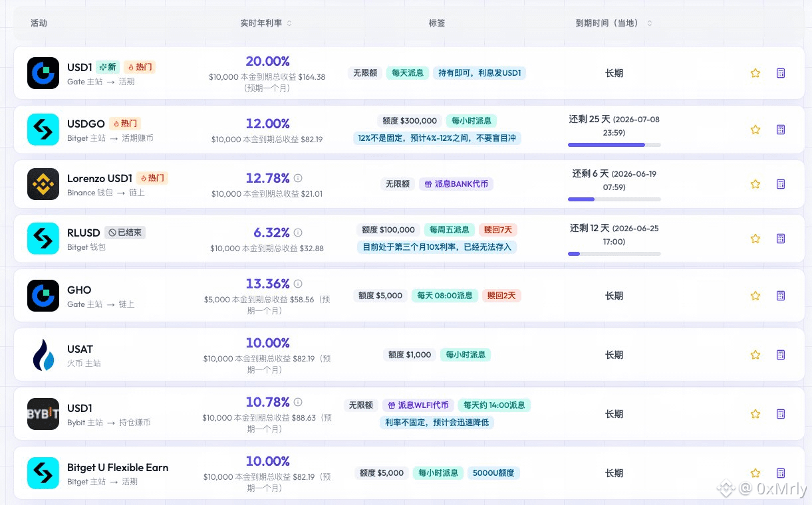Click the 每周五派息 tag
This screenshot has width=812, height=505.
pyautogui.click(x=449, y=230)
